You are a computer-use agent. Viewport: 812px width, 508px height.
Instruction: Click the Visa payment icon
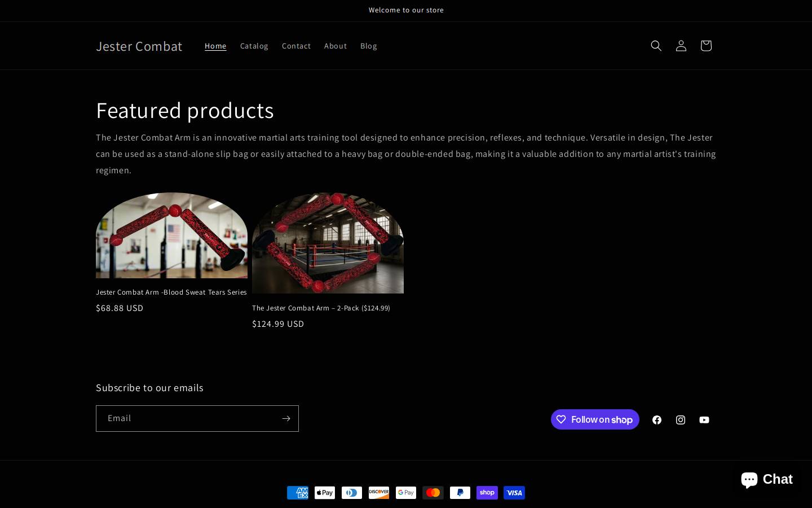pyautogui.click(x=514, y=493)
